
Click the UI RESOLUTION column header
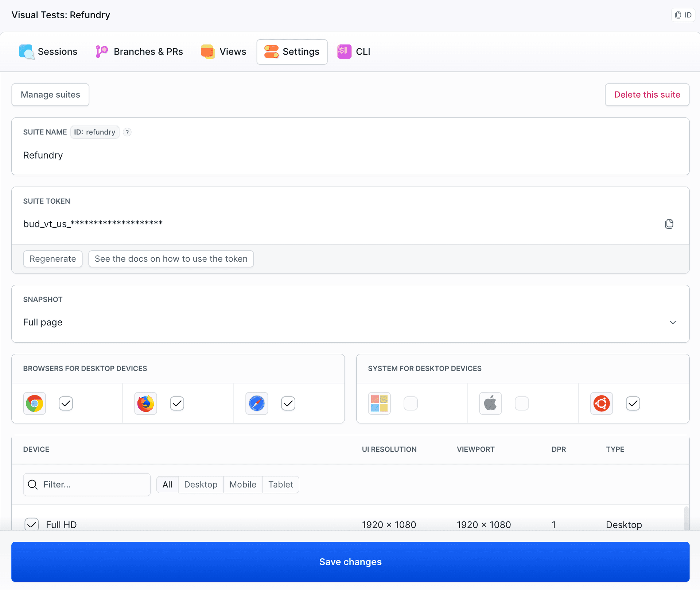[389, 449]
